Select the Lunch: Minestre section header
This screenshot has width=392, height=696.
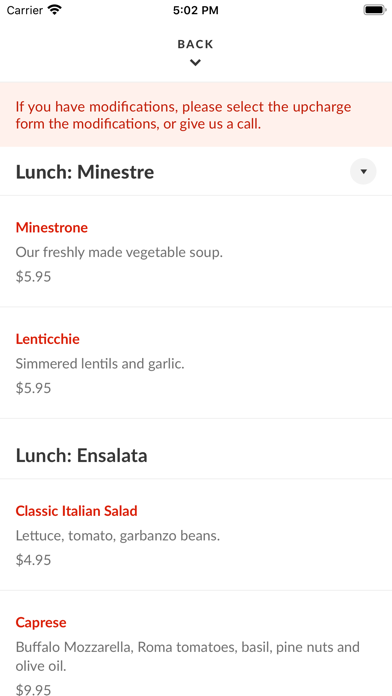(x=85, y=172)
